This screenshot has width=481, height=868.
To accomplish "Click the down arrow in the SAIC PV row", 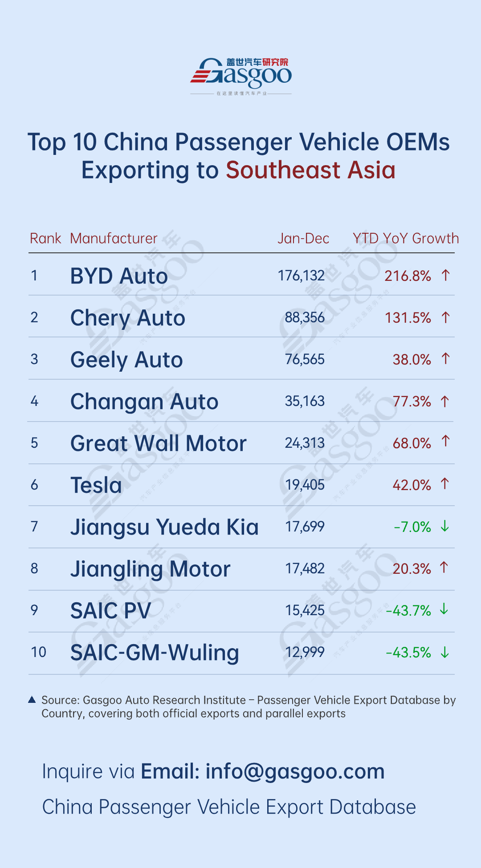I will tap(444, 609).
